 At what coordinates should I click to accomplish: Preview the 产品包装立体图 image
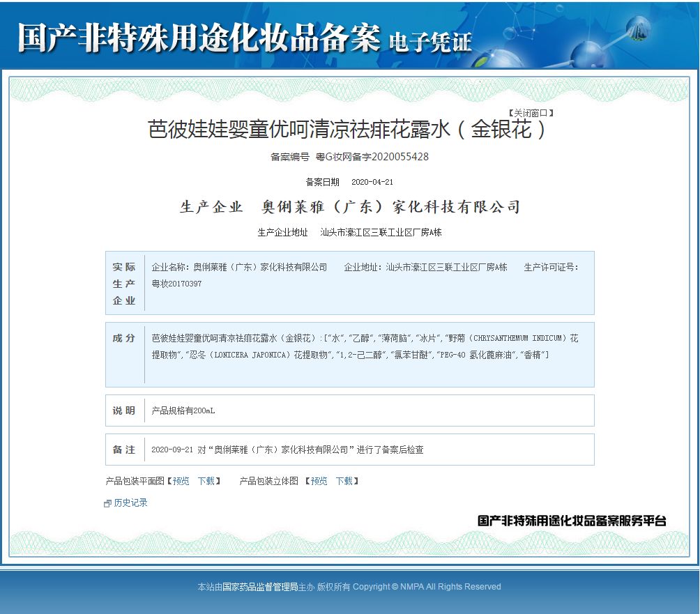pos(319,481)
